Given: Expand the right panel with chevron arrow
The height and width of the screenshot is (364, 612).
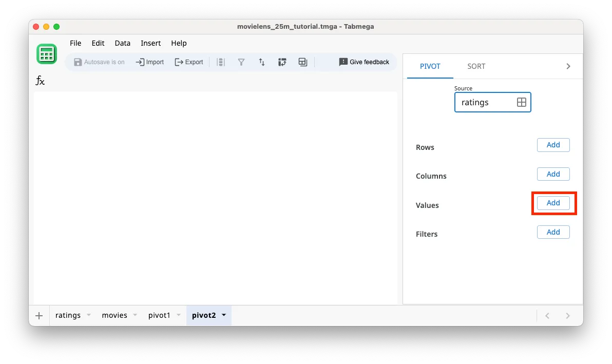Looking at the screenshot, I should click(568, 66).
